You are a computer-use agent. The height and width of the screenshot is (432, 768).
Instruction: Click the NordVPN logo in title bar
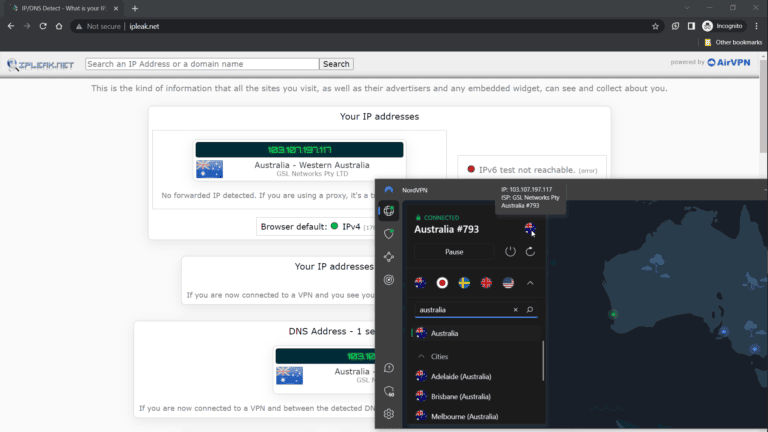click(389, 190)
